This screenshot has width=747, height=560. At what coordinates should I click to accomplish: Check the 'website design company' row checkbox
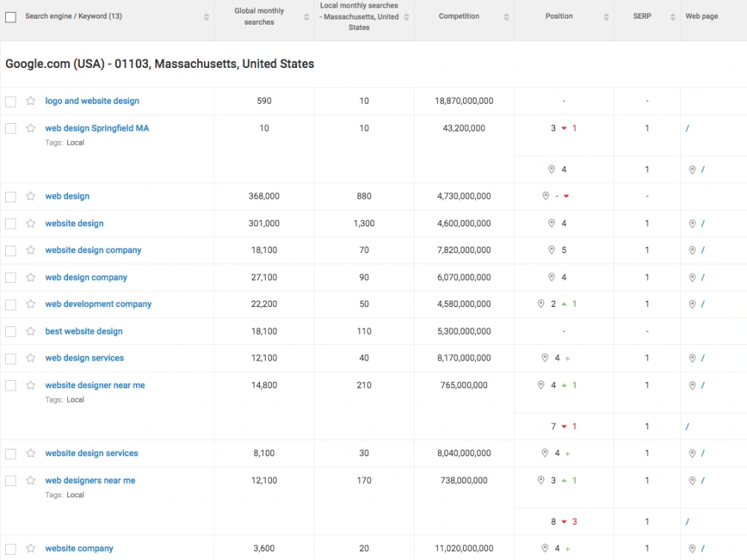coord(10,250)
